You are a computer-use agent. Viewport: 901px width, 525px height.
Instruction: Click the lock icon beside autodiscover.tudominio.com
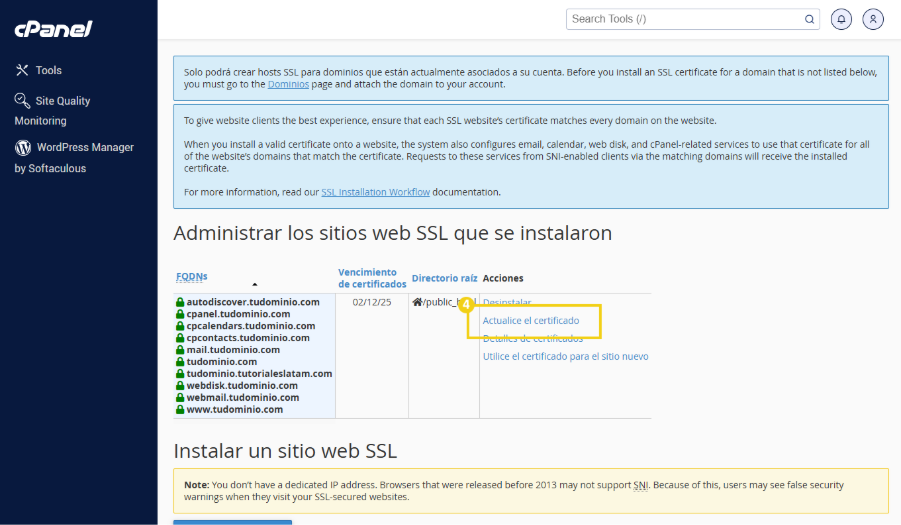click(x=180, y=302)
